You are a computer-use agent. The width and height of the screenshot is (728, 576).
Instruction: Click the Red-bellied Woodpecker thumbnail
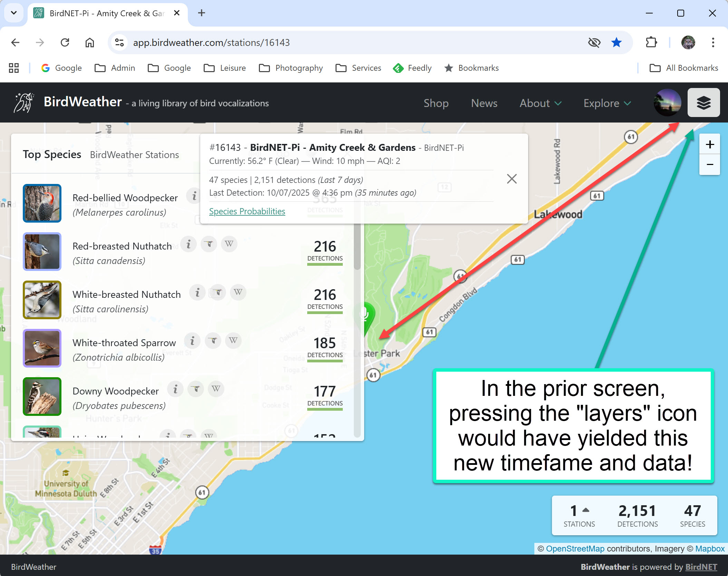tap(42, 203)
